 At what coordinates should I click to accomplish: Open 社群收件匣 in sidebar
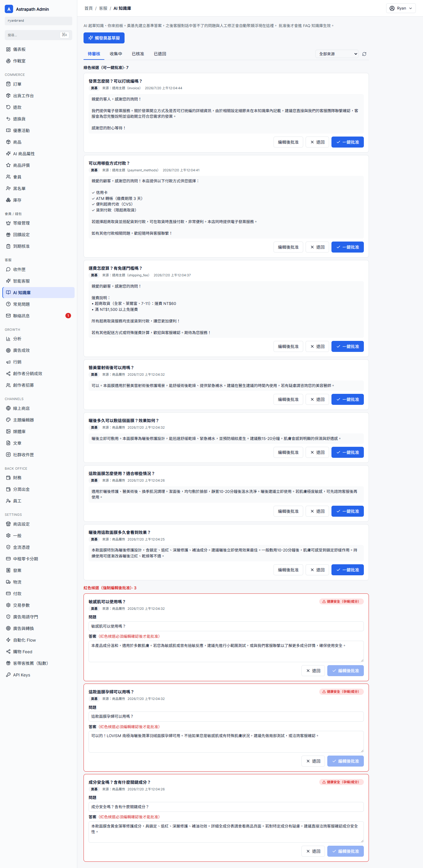38,455
